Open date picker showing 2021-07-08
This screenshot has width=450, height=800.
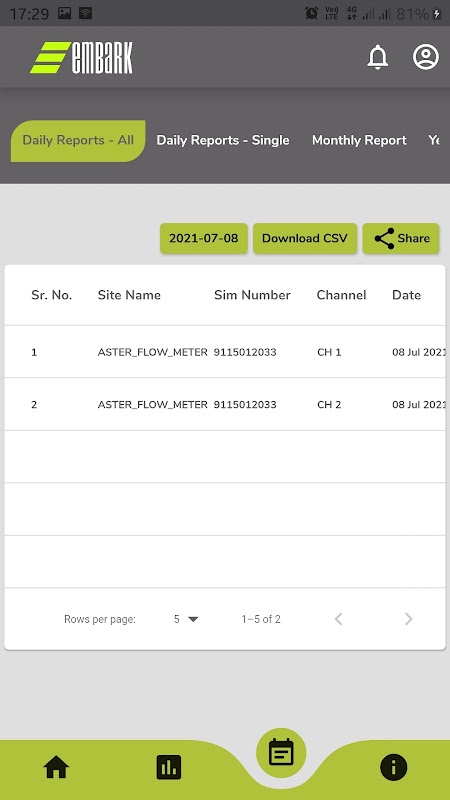click(x=204, y=238)
